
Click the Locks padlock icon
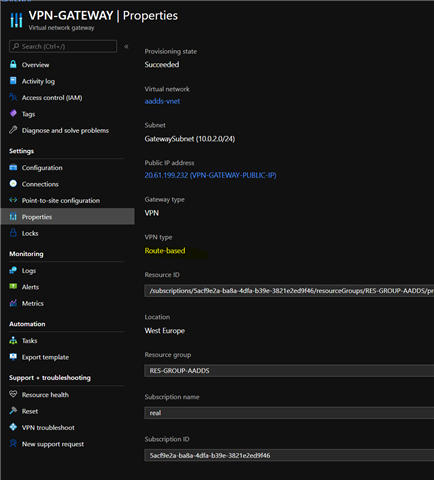(x=13, y=233)
